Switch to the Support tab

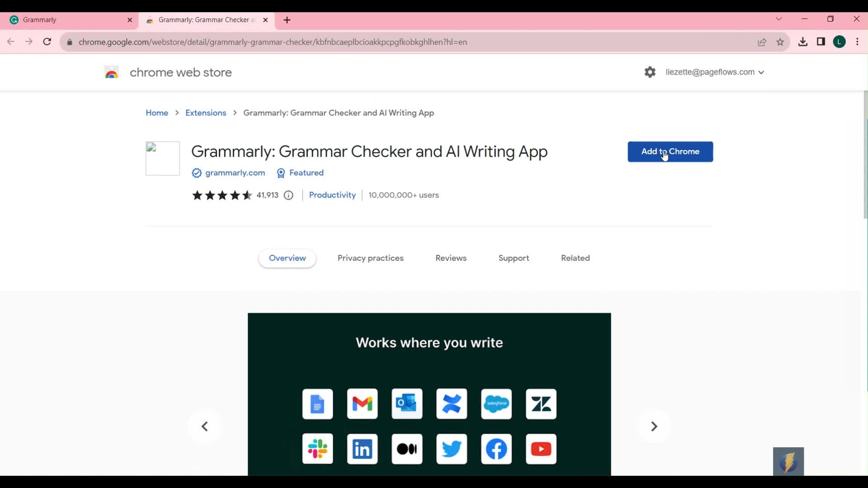514,258
